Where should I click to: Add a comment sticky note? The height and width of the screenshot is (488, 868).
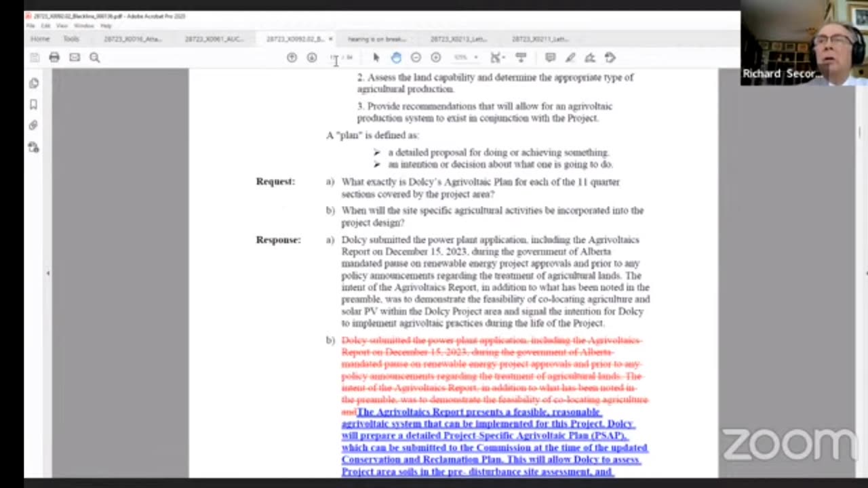[551, 58]
